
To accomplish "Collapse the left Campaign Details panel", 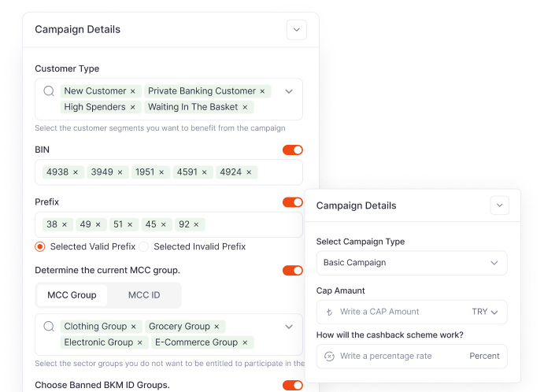I will tap(296, 30).
